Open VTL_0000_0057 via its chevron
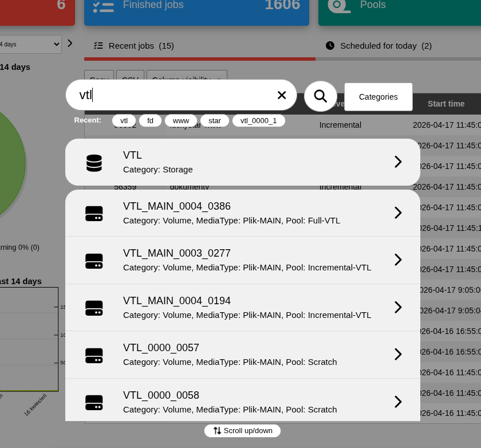The height and width of the screenshot is (448, 481). (x=398, y=355)
